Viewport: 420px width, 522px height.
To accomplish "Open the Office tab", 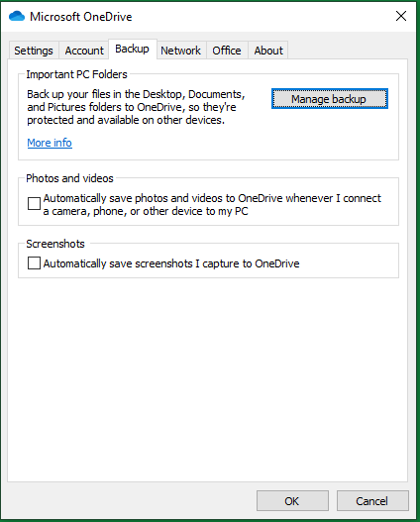I will (x=227, y=51).
